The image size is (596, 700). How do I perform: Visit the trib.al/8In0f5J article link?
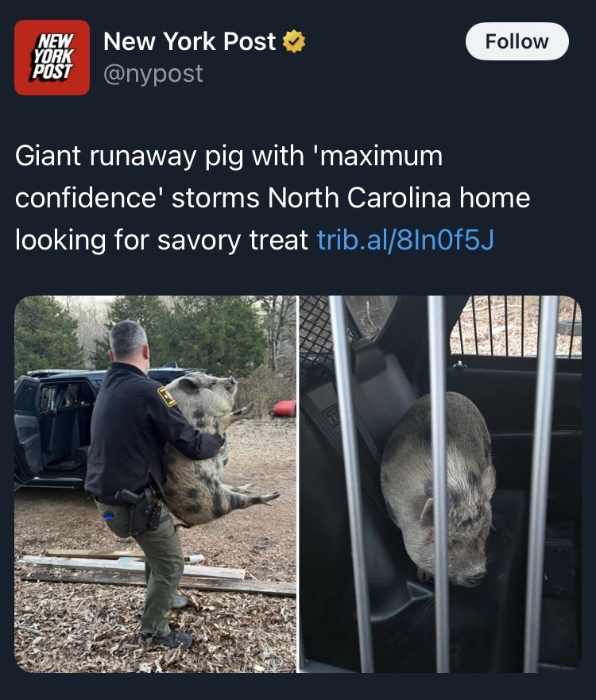tap(405, 240)
